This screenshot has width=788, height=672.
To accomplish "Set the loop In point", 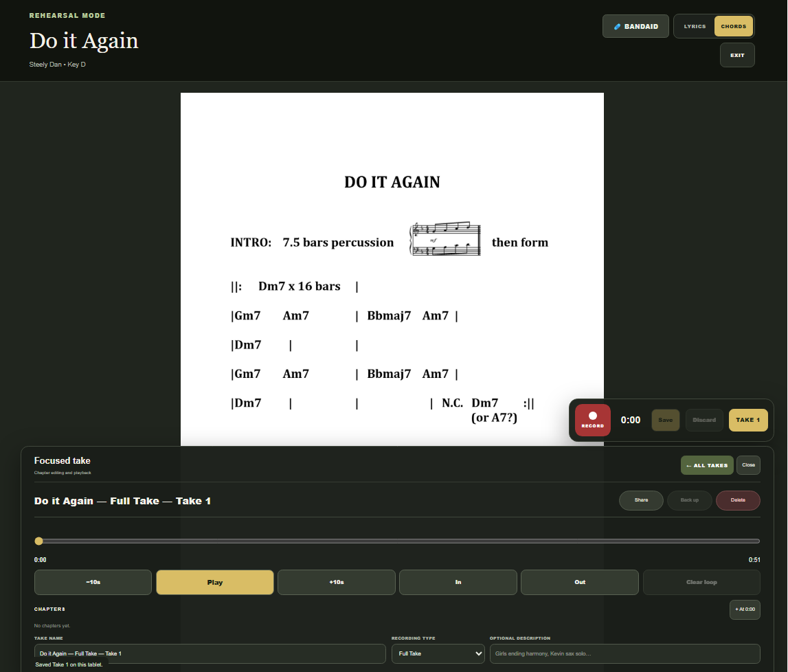I will point(458,582).
